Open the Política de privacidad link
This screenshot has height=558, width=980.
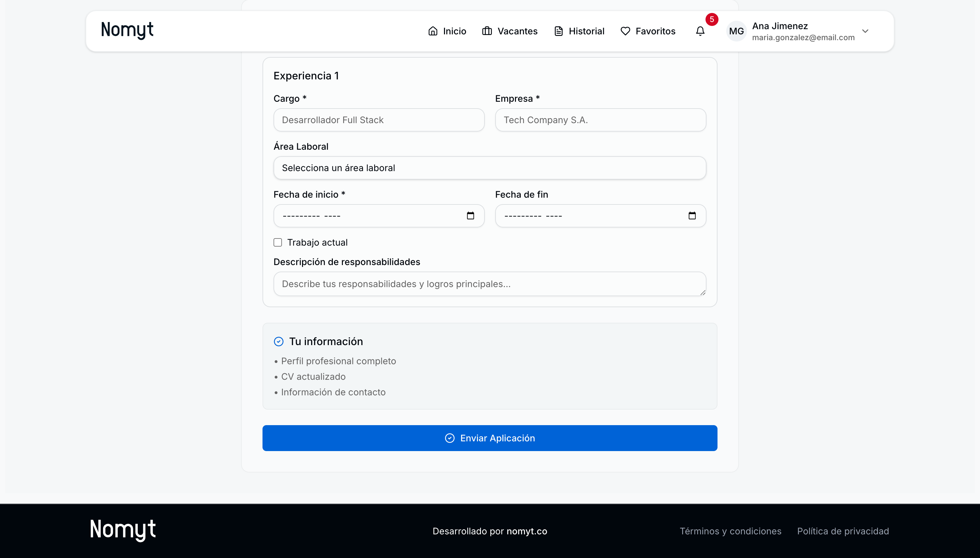coord(843,531)
